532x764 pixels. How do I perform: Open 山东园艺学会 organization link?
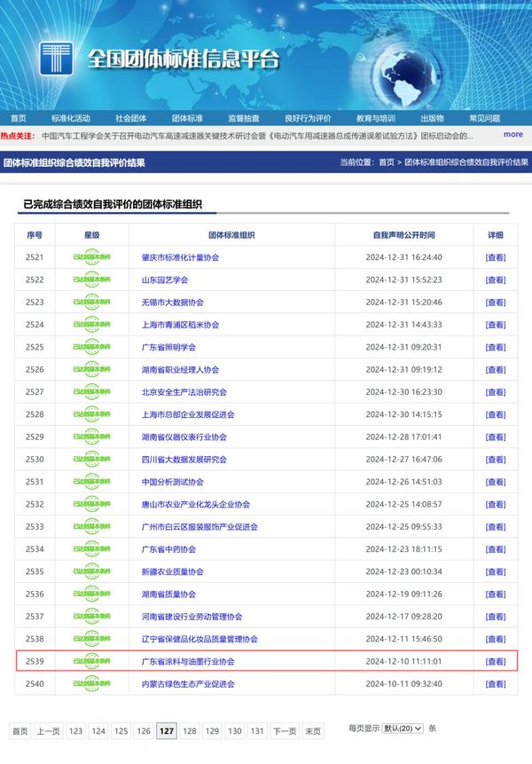coord(165,280)
